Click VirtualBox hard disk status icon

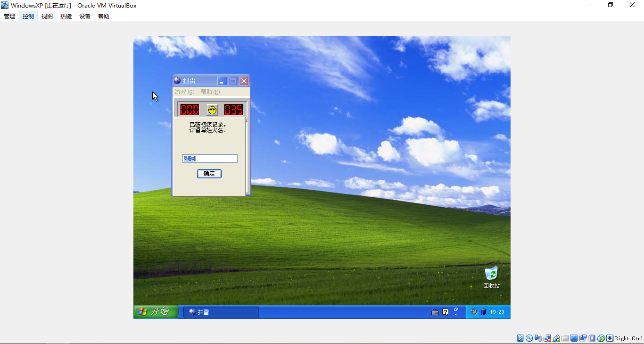520,338
